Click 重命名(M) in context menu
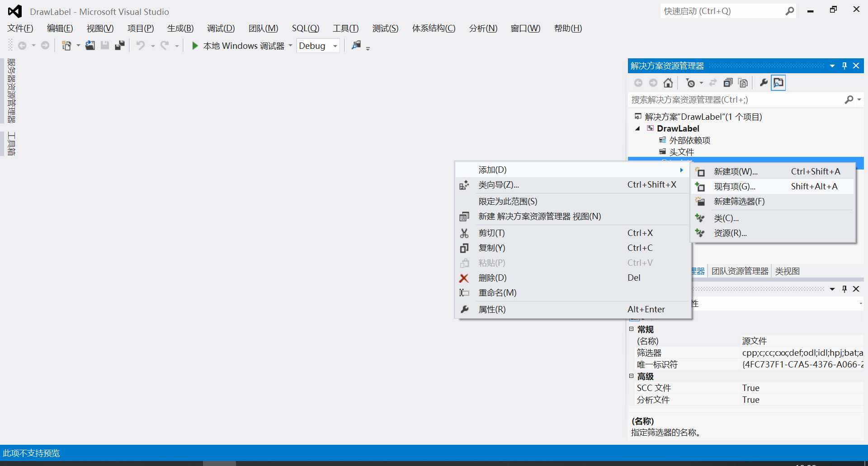Screen dimensions: 868x466 coord(573,293)
